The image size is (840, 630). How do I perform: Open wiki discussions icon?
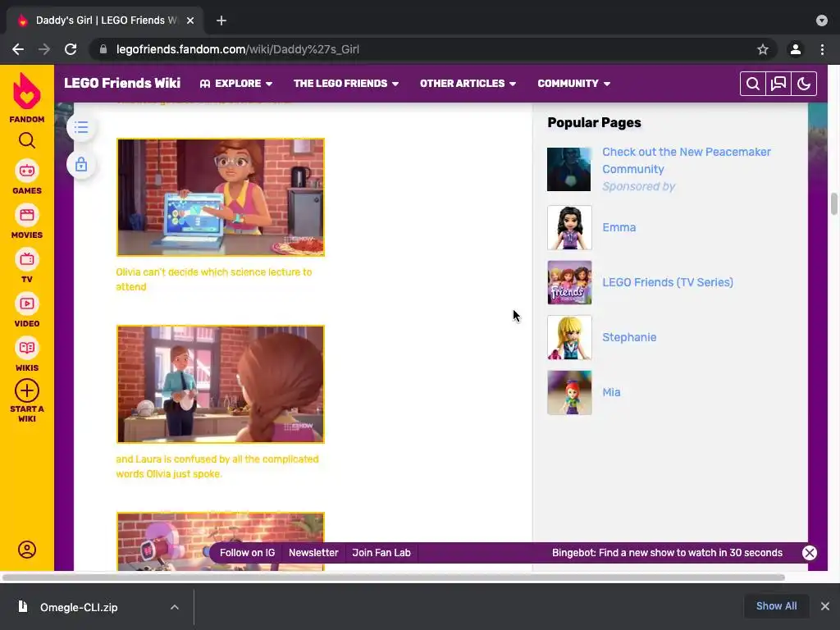tap(778, 84)
